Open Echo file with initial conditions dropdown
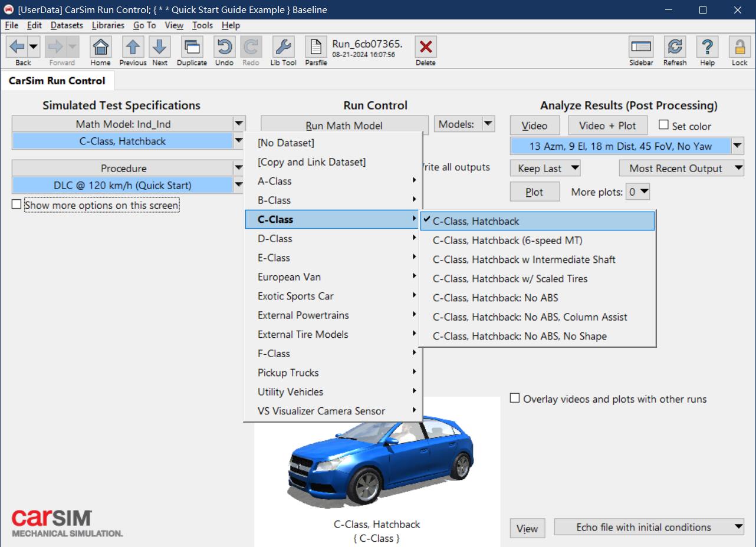 (649, 527)
